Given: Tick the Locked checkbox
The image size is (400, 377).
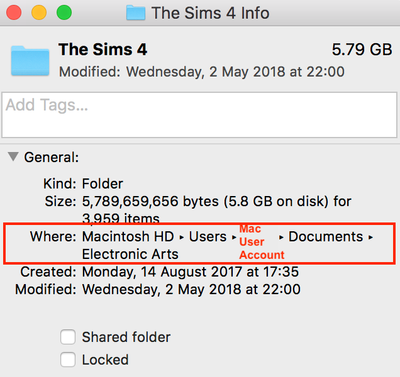Looking at the screenshot, I should [x=68, y=360].
